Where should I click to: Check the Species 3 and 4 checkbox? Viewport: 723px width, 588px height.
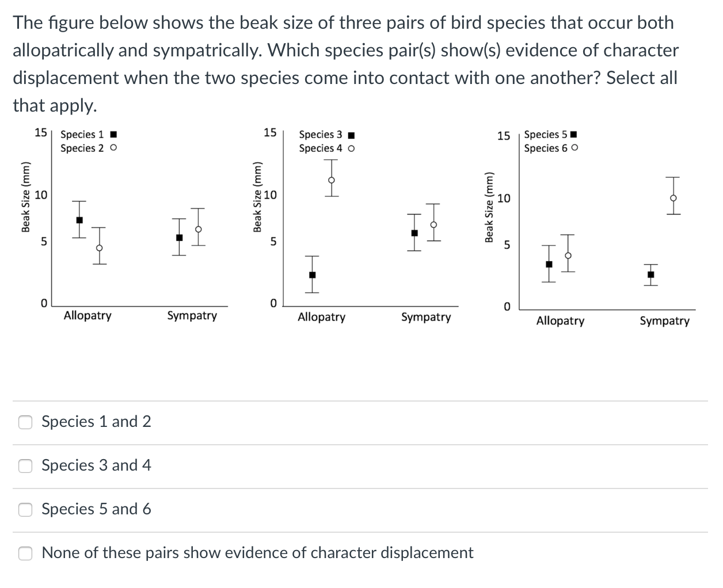click(x=25, y=466)
